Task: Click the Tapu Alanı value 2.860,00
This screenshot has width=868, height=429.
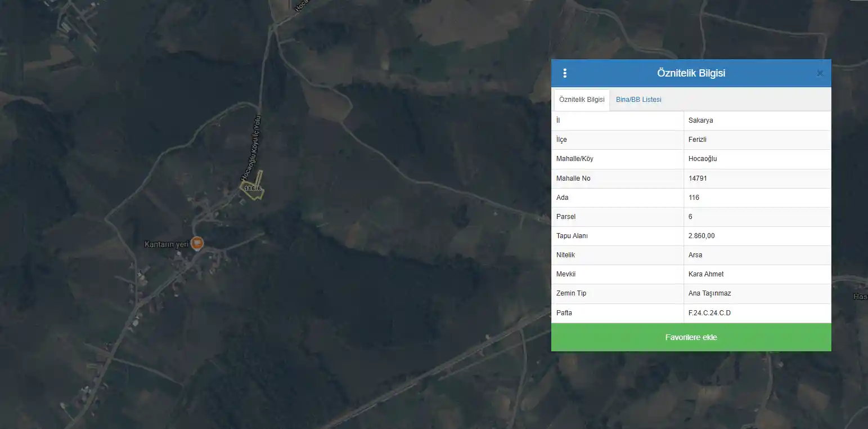Action: coord(701,236)
